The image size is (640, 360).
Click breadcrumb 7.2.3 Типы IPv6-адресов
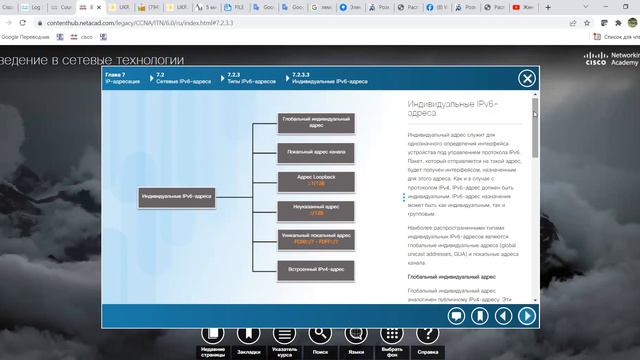[x=251, y=78]
